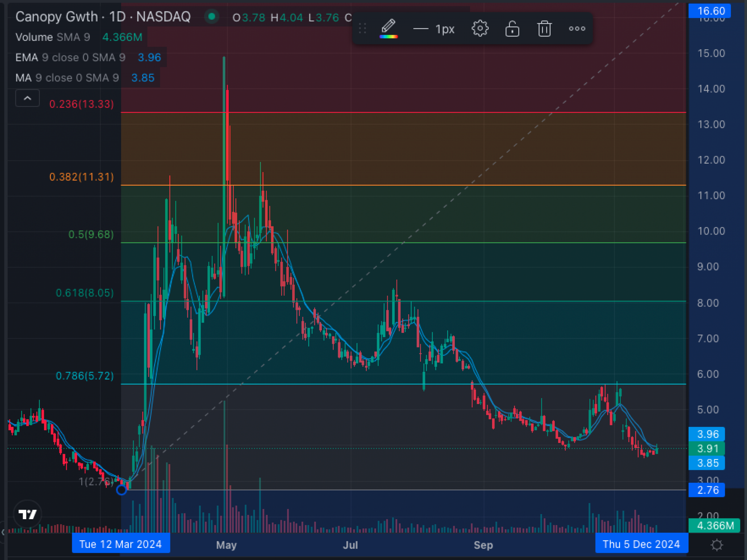
Task: Click the green market status dot
Action: click(x=211, y=16)
